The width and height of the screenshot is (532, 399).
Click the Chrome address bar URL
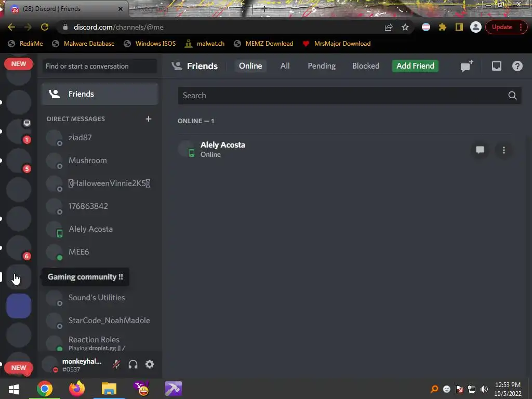pos(118,27)
